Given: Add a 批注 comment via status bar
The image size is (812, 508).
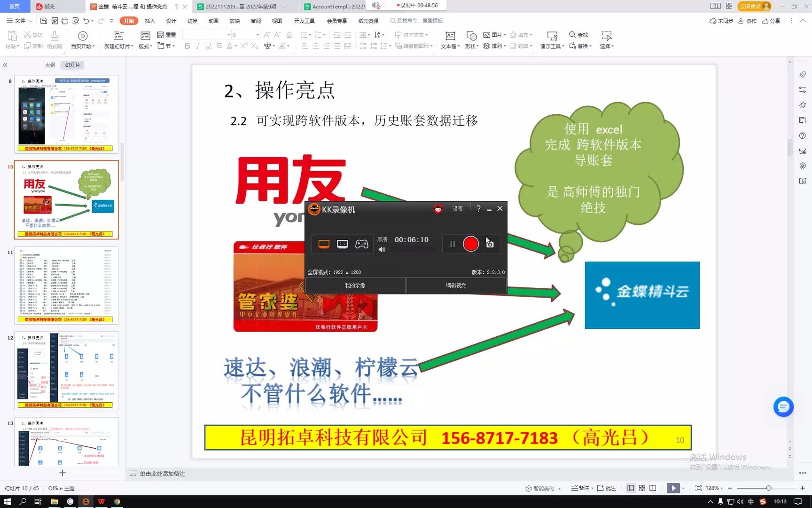Looking at the screenshot, I should tap(609, 488).
